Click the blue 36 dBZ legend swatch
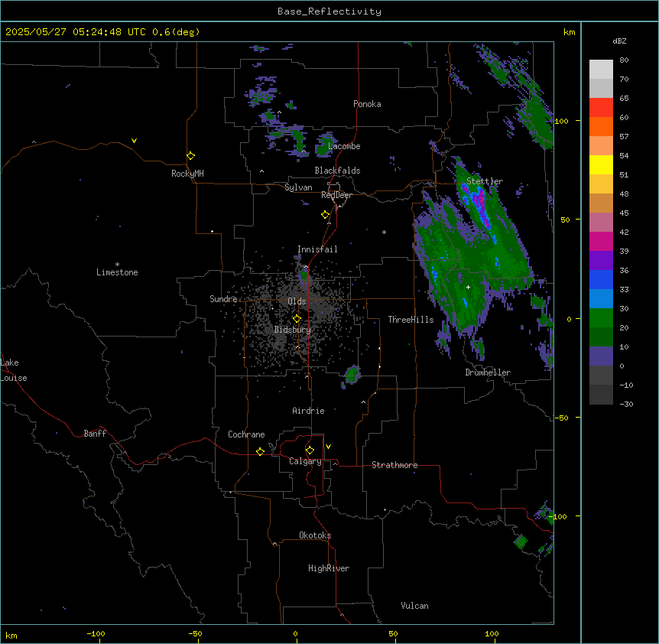Viewport: 659px width, 644px height. pos(601,279)
